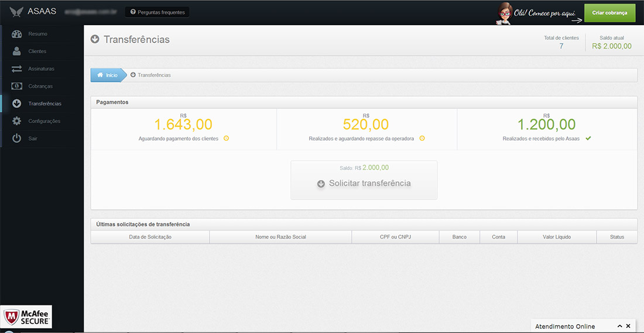This screenshot has width=644, height=333.
Task: Click Realizados e recebidos pelo Asaas label
Action: 541,138
